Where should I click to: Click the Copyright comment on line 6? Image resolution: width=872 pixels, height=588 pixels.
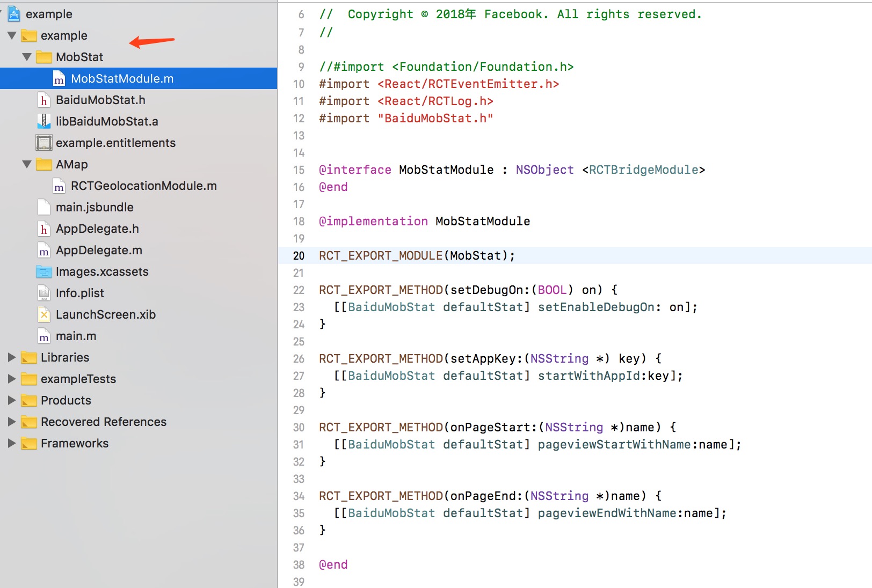tap(511, 14)
